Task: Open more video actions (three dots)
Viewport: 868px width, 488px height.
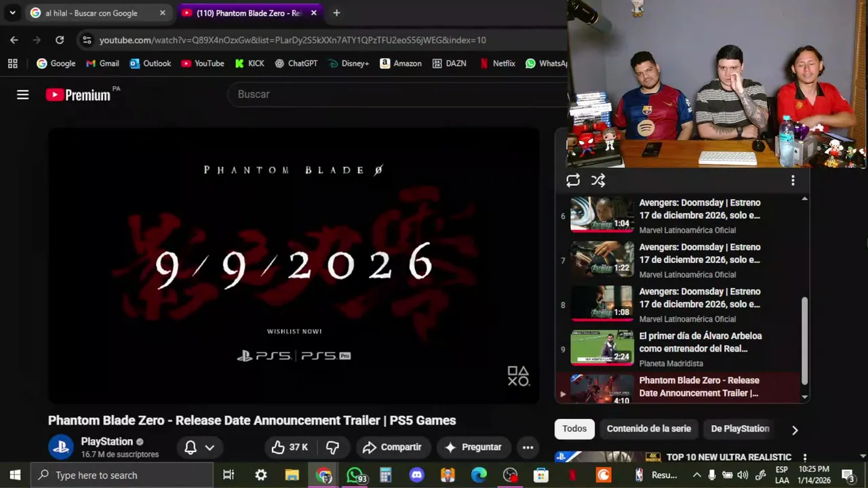Action: pos(528,447)
